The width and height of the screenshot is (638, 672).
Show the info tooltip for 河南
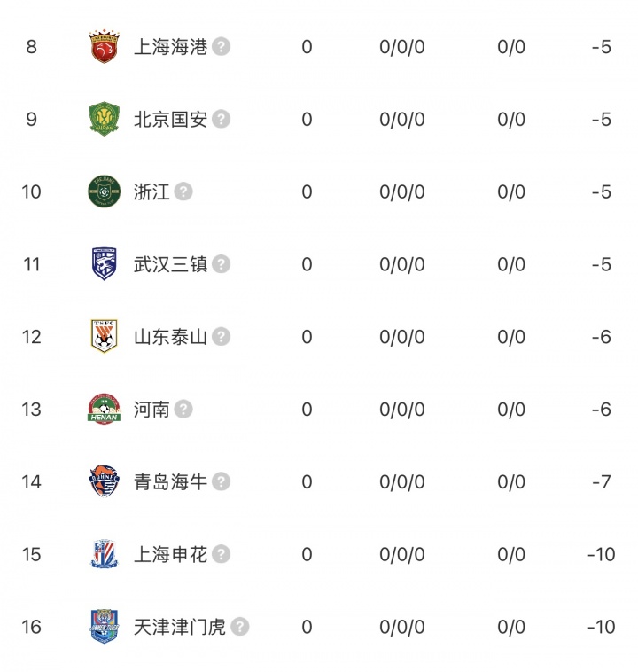click(184, 410)
